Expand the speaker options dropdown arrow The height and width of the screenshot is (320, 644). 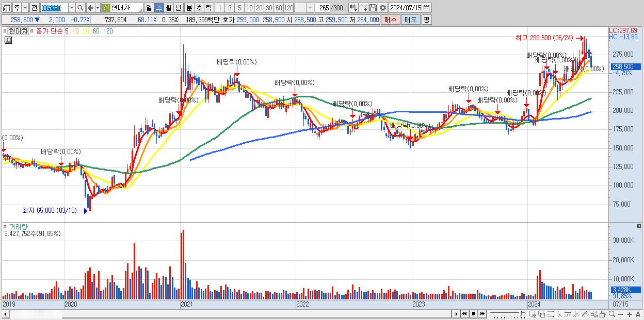(97, 8)
